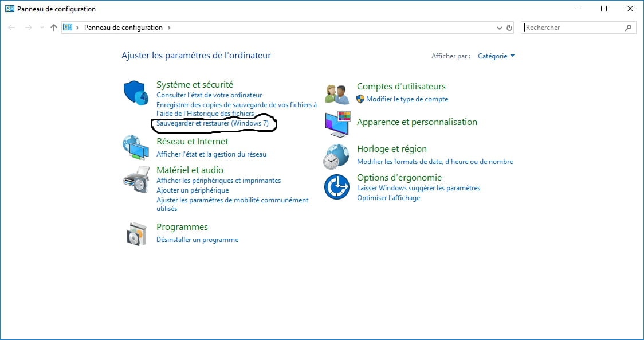
Task: Open the Afficher par Catégorie dropdown
Action: (x=496, y=56)
